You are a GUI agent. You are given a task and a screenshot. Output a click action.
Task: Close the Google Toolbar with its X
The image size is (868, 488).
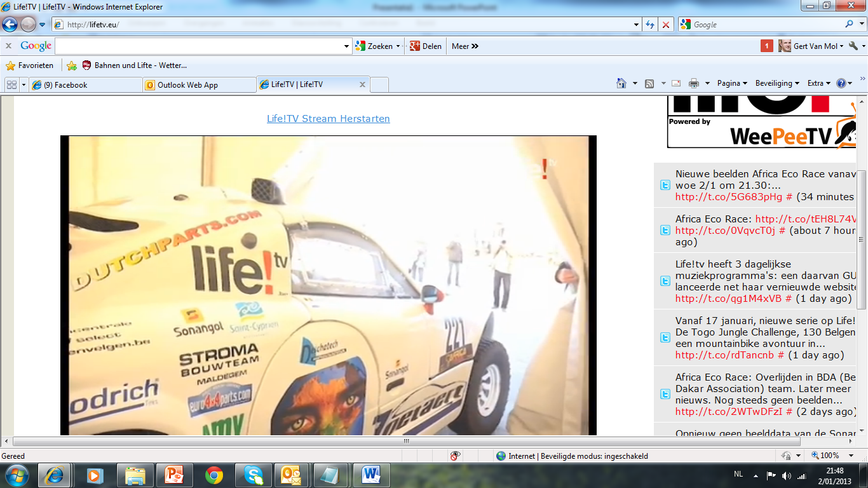[x=8, y=46]
